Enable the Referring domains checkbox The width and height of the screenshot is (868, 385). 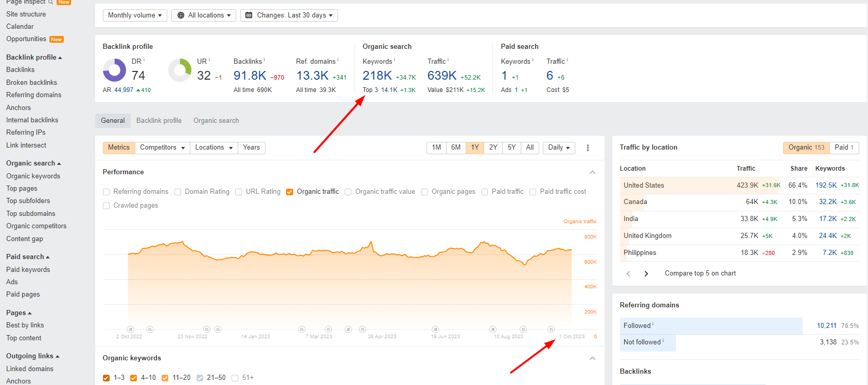click(x=107, y=192)
